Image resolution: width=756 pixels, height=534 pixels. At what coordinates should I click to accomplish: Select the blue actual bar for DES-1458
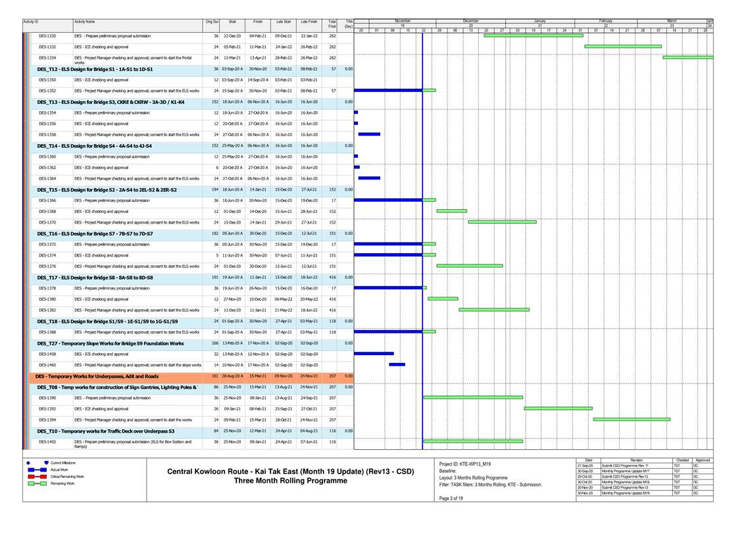click(x=373, y=353)
